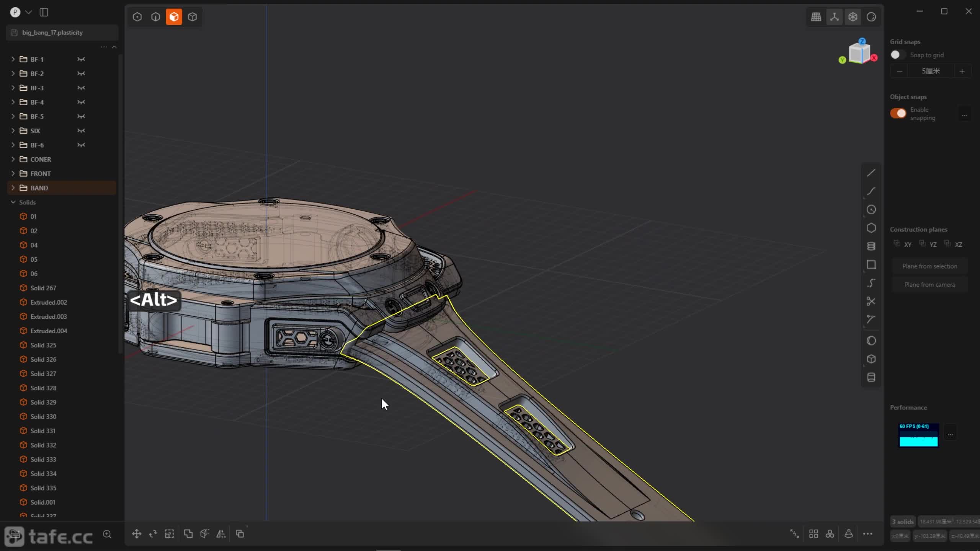This screenshot has height=551, width=980.
Task: Expand the CONER folder
Action: coord(13,159)
